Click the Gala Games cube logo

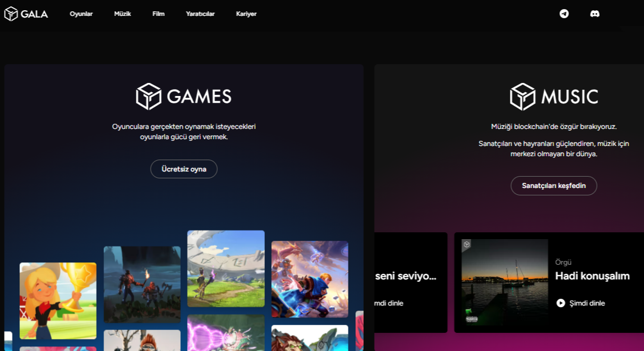(x=149, y=97)
